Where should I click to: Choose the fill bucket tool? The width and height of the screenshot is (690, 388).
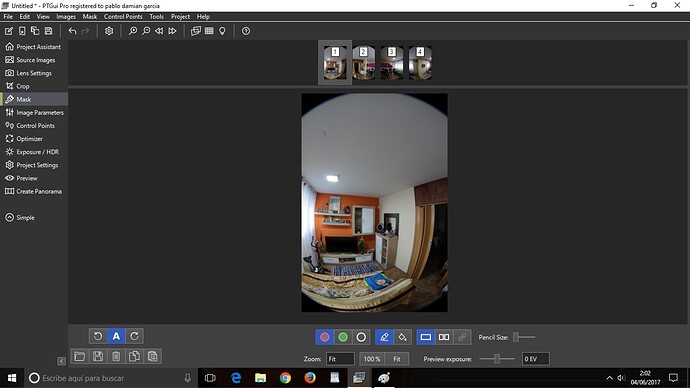point(402,337)
